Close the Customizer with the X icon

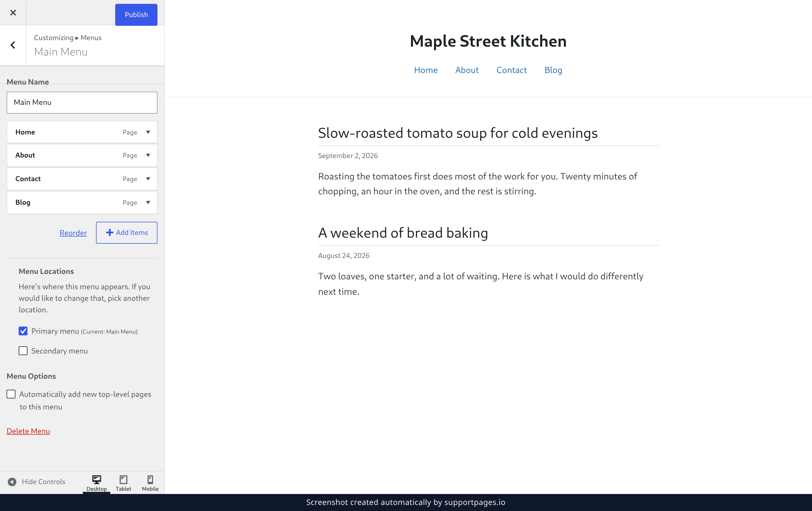(x=13, y=12)
